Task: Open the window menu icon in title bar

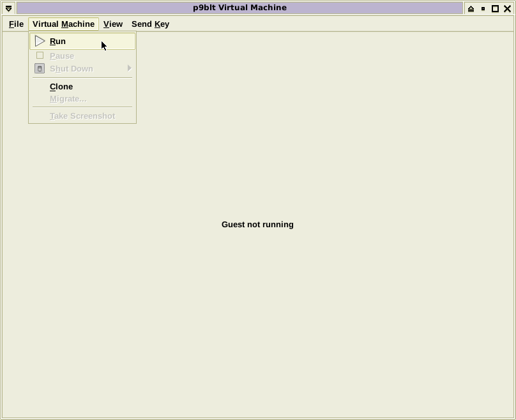Action: (x=8, y=8)
